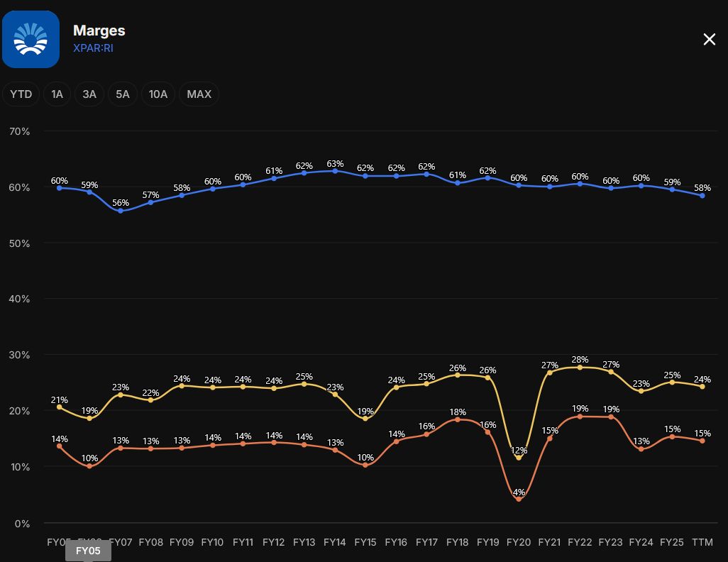Pick the yellow FY20 data point at 12%
This screenshot has height=562, width=728.
click(x=519, y=458)
